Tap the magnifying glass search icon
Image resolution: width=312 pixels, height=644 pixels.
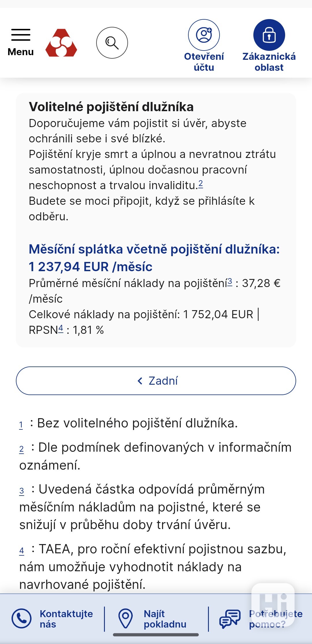tap(112, 43)
